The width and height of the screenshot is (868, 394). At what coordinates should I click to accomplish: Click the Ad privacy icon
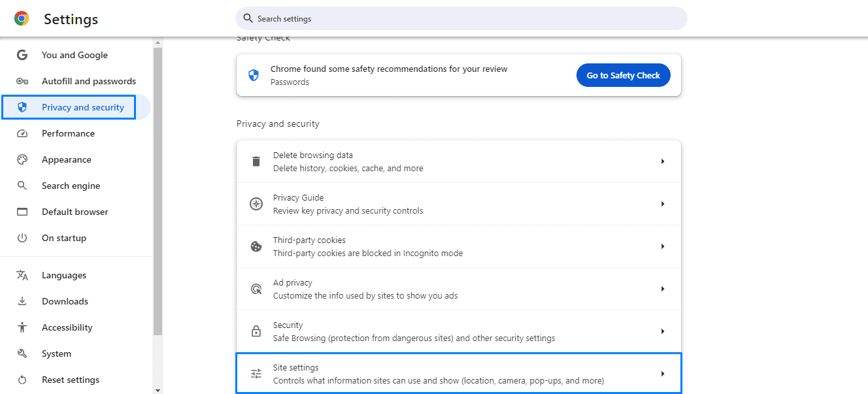(256, 289)
